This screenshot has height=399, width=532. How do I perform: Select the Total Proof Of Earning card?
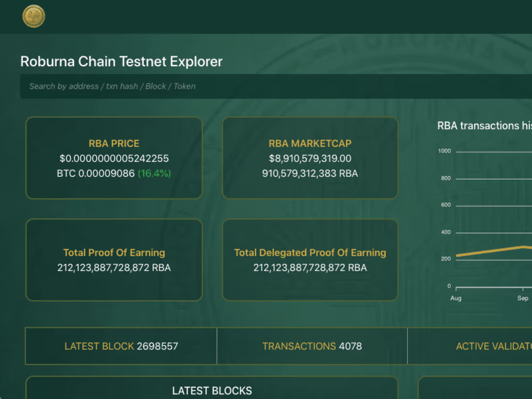(x=114, y=260)
